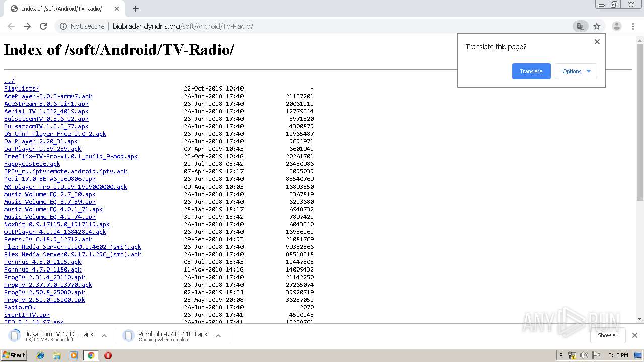The image size is (644, 362).
Task: Download MX_player_Pro_1.9.19 apk
Action: click(65, 187)
